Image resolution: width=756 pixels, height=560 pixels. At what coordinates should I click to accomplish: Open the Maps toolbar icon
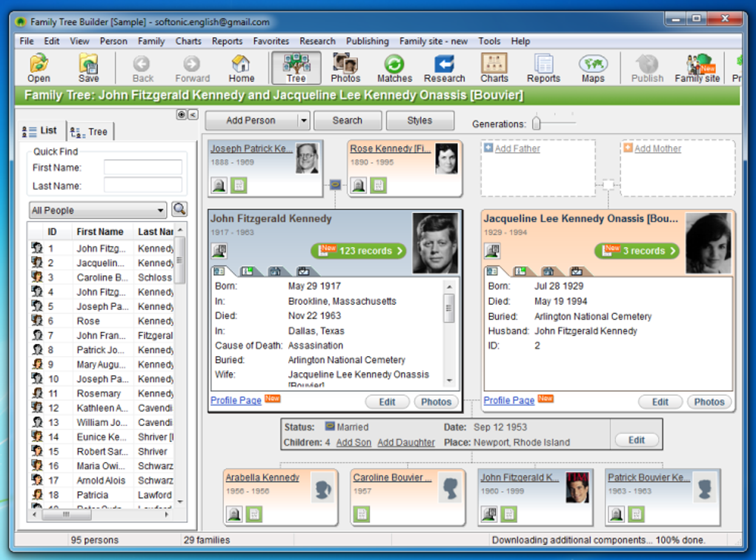(593, 68)
